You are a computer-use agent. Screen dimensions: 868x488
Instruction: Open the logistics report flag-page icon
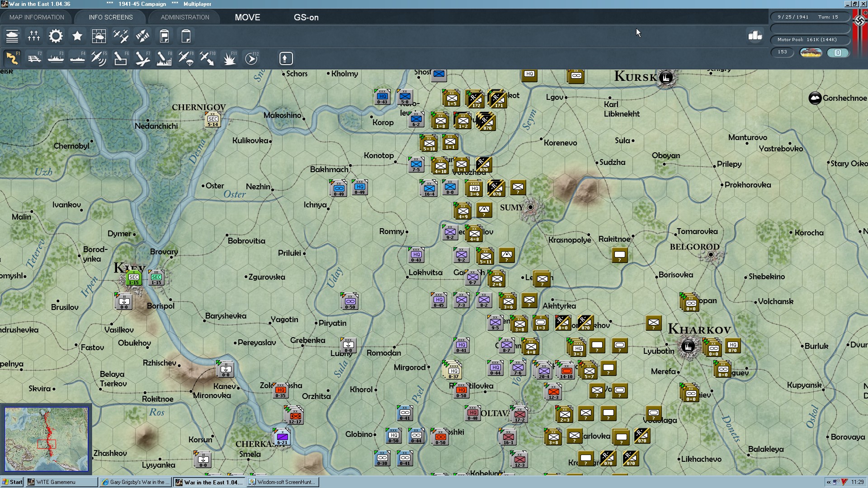click(x=164, y=36)
